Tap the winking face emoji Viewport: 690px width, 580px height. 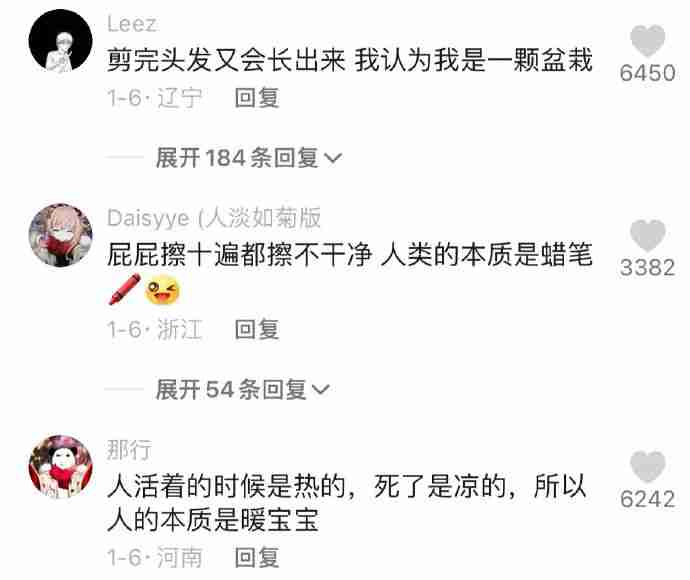[162, 290]
